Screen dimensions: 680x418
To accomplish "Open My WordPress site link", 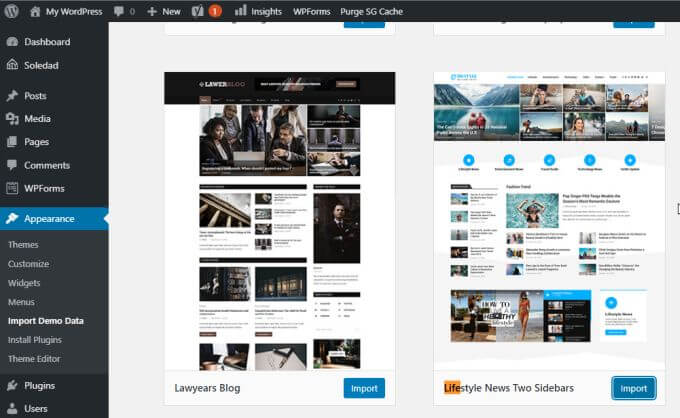I will (74, 12).
